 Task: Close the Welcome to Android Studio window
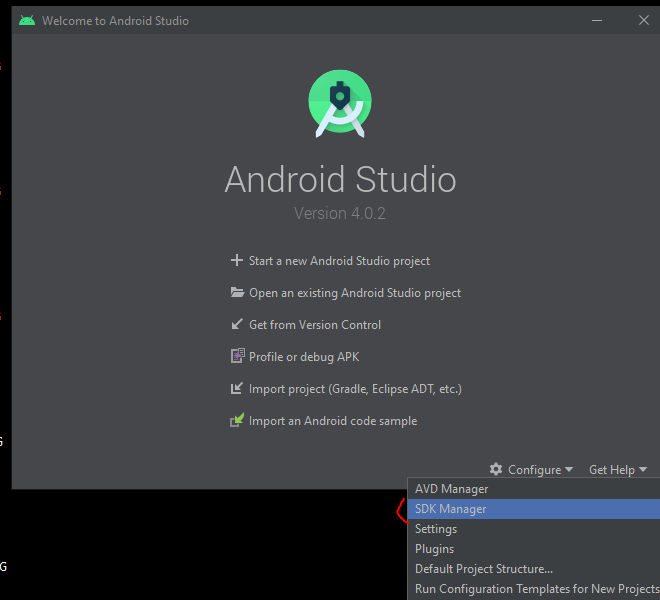pos(644,20)
